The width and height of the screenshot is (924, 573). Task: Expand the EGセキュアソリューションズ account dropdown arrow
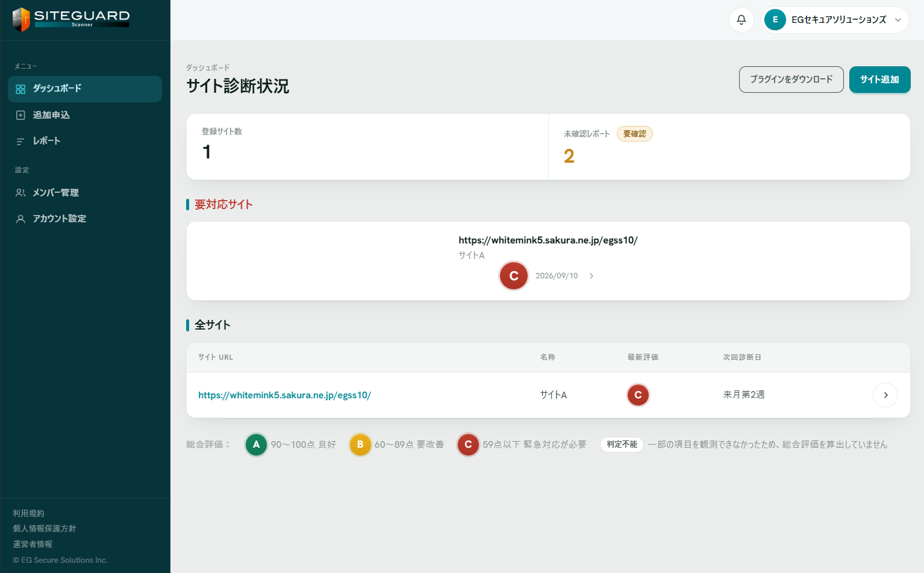[897, 20]
